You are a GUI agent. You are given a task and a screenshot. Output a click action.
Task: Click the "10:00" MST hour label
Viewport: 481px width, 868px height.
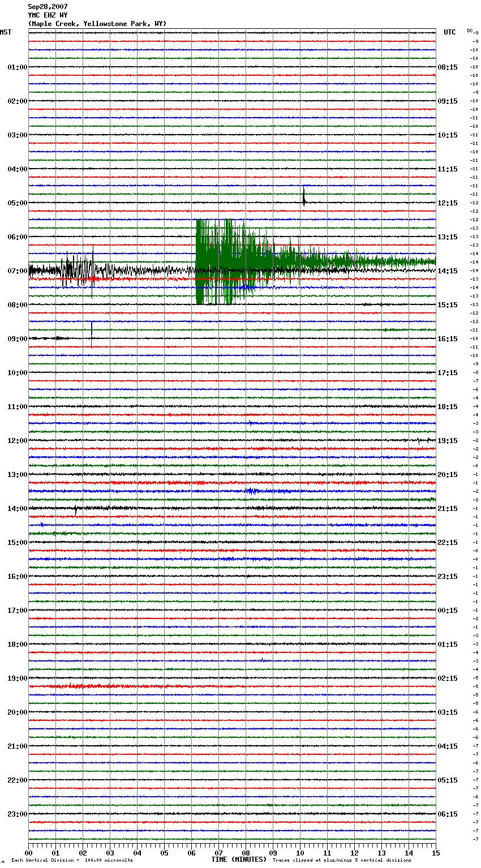[x=18, y=373]
